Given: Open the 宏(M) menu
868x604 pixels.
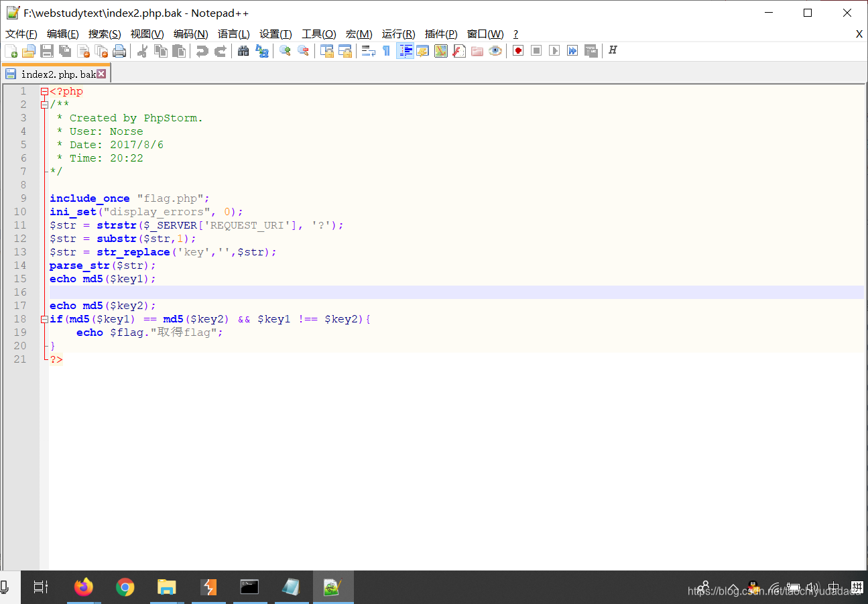Looking at the screenshot, I should click(359, 34).
